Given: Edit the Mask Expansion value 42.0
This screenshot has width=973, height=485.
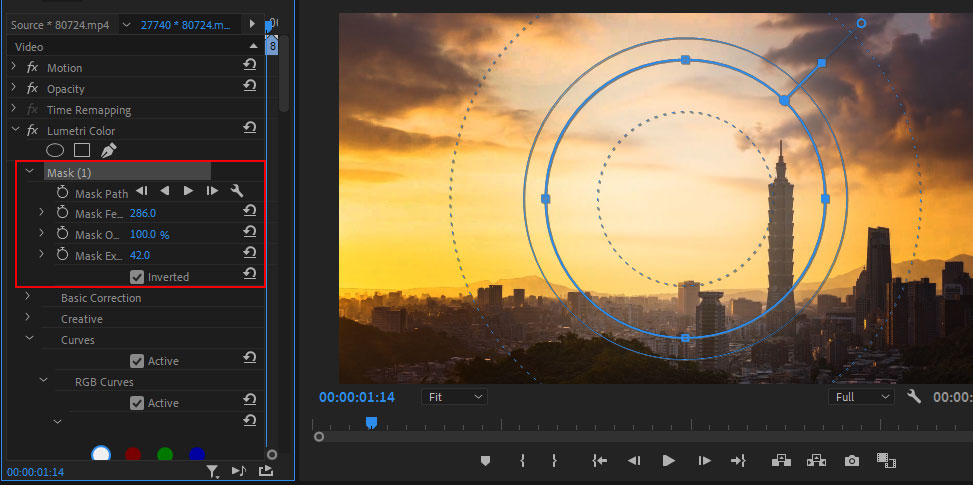Looking at the screenshot, I should pyautogui.click(x=140, y=256).
